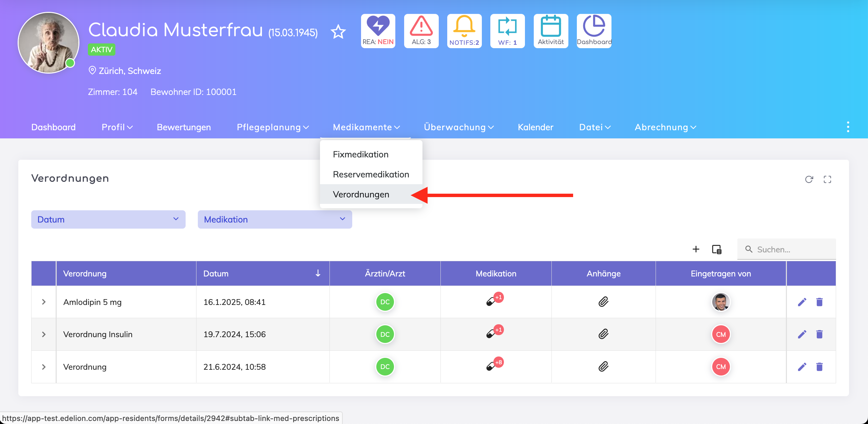868x424 pixels.
Task: Expand the Amlodipin 5 mg row
Action: click(44, 302)
